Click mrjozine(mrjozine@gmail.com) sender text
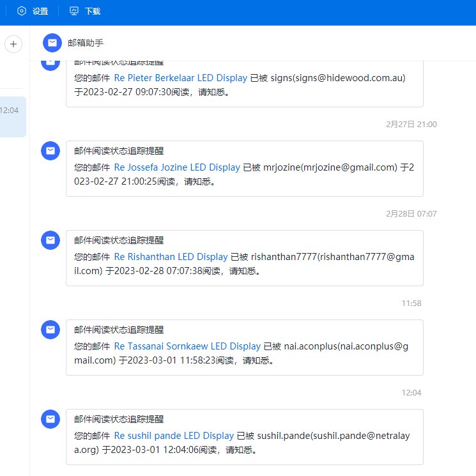Image resolution: width=476 pixels, height=476 pixels. [x=330, y=167]
